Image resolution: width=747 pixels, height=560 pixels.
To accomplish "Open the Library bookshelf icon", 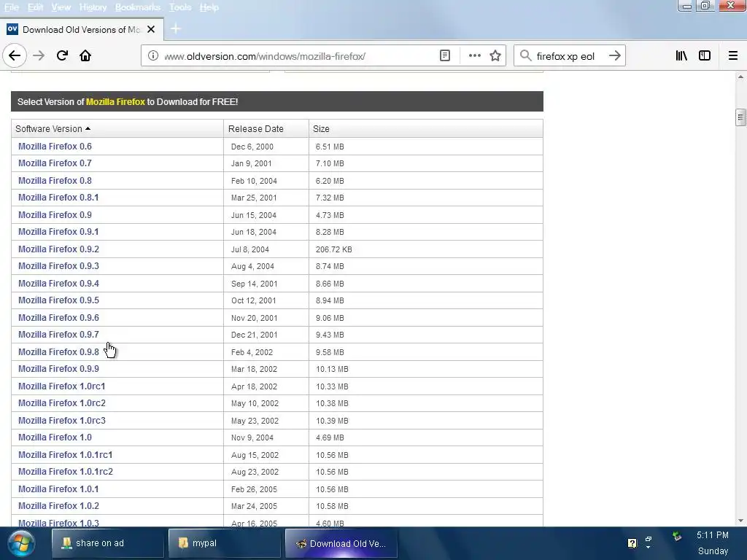I will point(681,55).
